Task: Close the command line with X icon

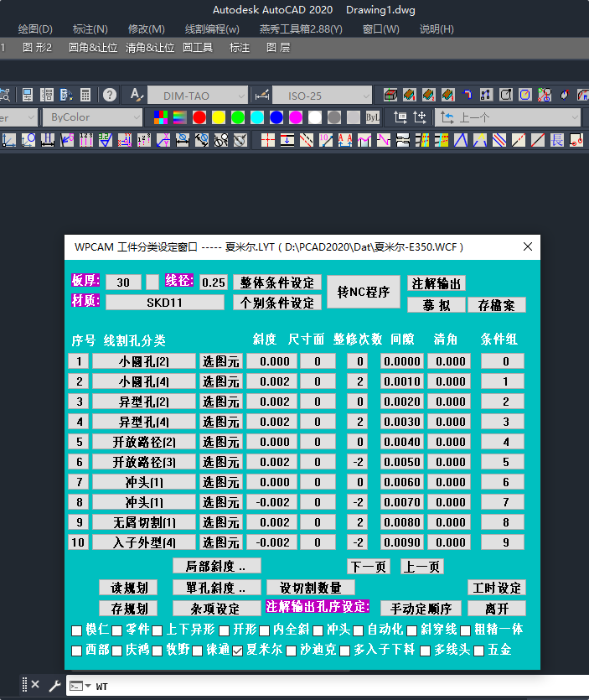Action: click(36, 684)
